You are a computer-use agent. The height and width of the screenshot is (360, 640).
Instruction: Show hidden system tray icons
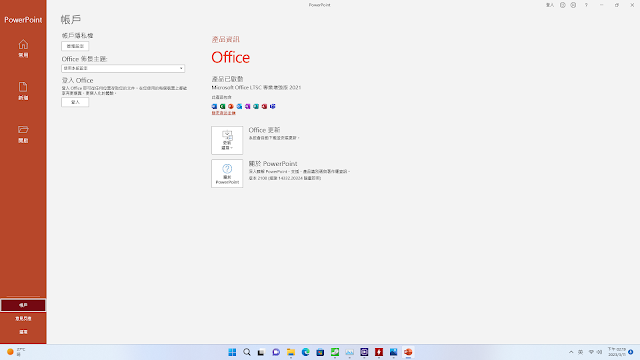tap(571, 352)
